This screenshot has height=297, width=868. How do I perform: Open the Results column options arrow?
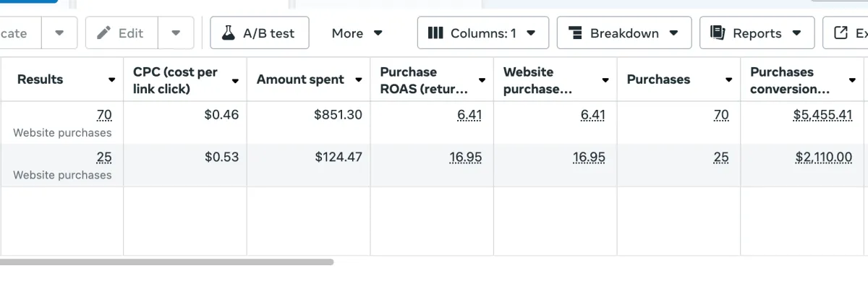click(x=111, y=80)
